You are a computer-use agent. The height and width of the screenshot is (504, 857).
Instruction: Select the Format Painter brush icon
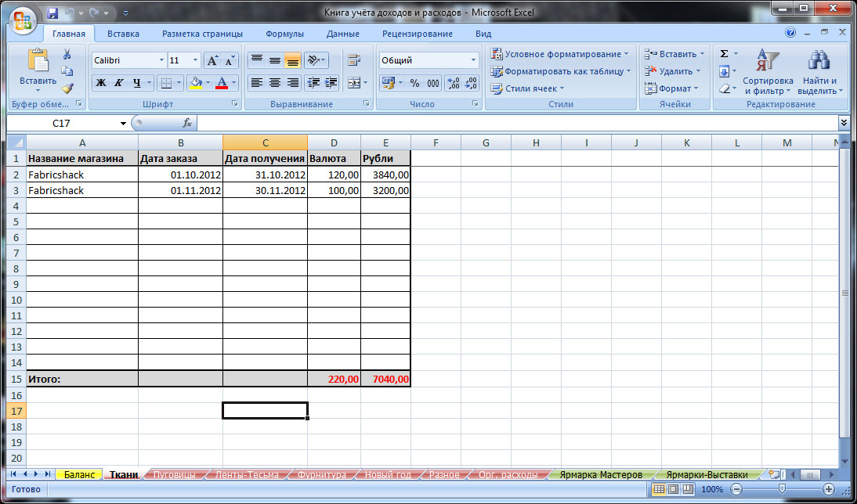(x=67, y=88)
